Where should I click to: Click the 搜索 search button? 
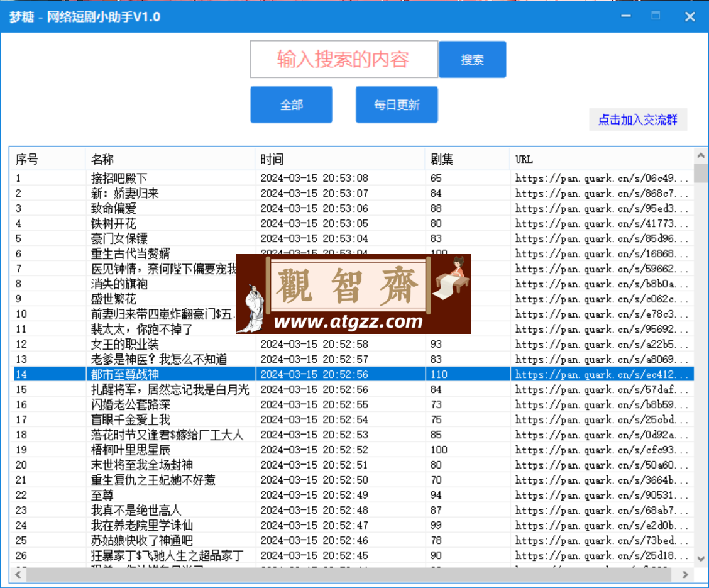tap(473, 59)
